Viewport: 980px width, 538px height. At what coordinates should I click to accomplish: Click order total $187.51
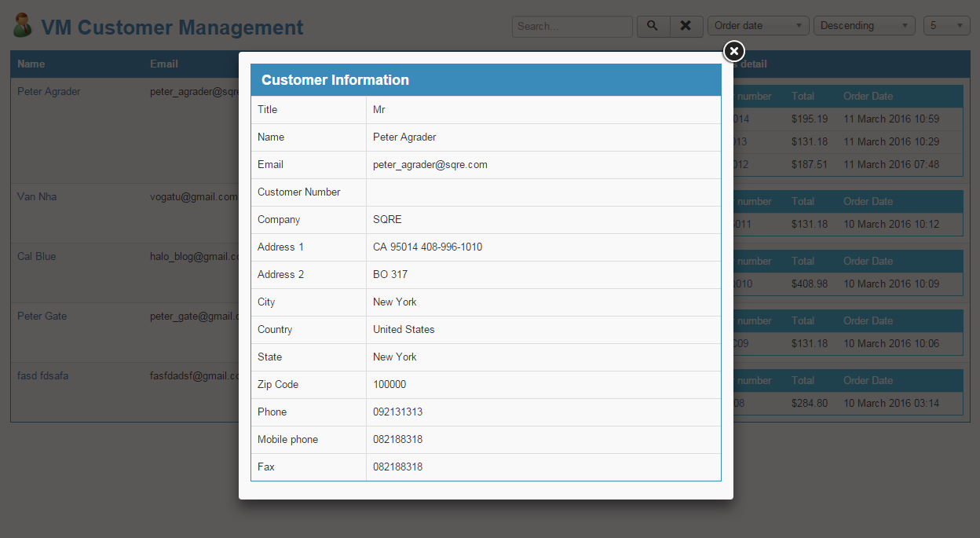point(810,164)
